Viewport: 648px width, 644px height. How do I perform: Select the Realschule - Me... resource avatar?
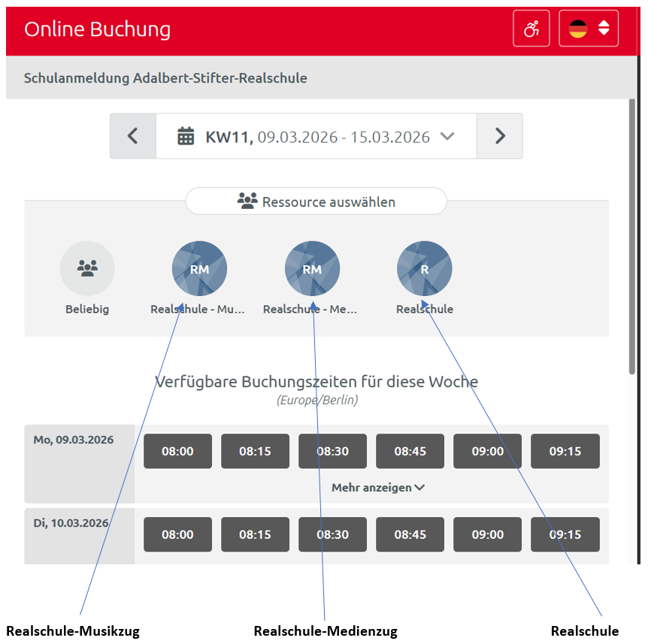tap(312, 268)
